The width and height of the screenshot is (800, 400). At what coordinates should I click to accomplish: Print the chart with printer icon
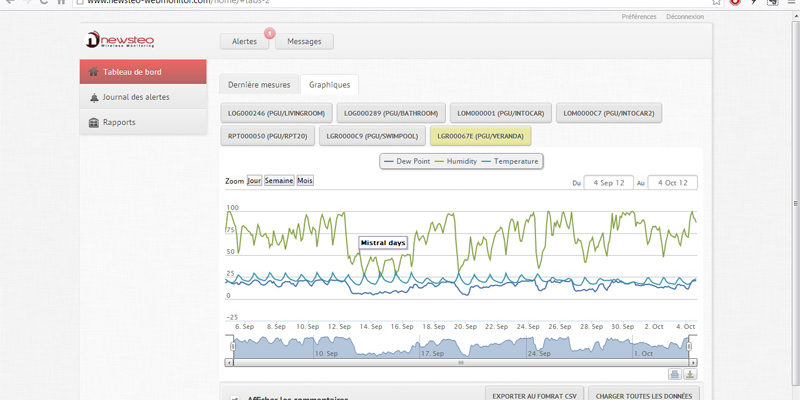[675, 374]
